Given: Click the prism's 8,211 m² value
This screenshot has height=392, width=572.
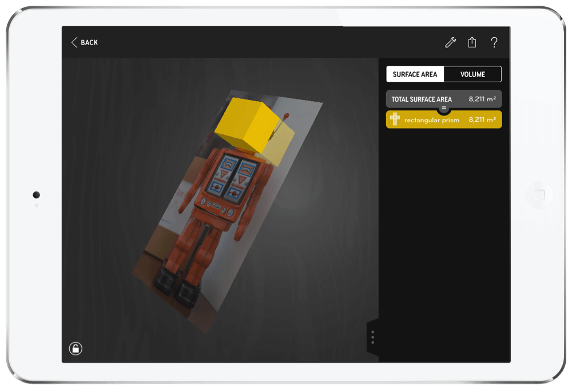Looking at the screenshot, I should tap(482, 119).
